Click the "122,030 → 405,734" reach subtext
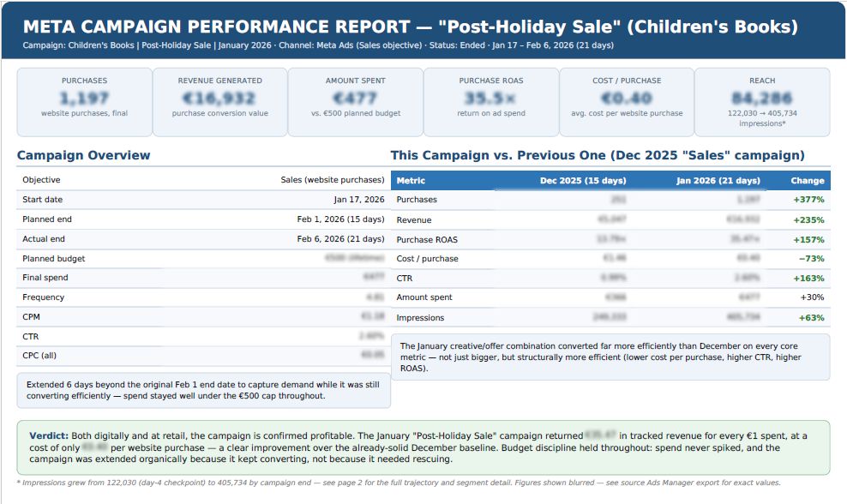 (x=762, y=113)
